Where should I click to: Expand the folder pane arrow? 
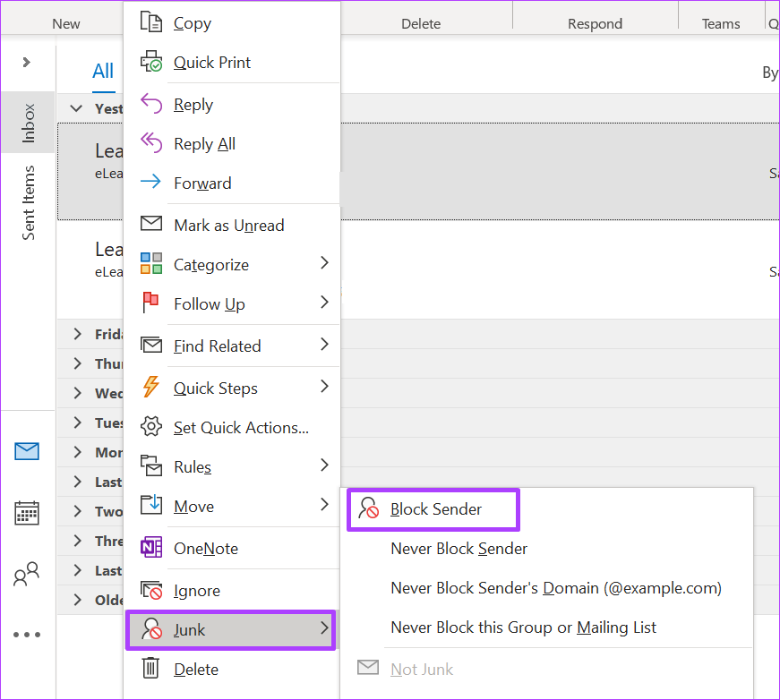27,62
